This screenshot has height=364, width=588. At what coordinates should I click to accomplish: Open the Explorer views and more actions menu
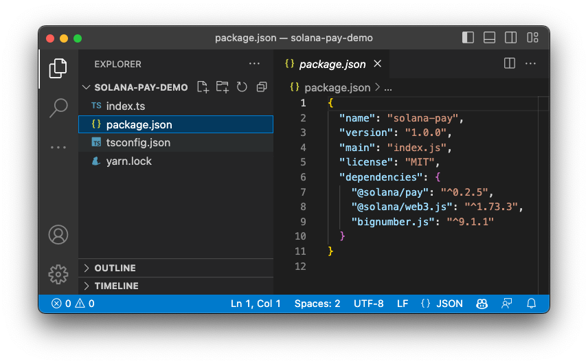[254, 64]
